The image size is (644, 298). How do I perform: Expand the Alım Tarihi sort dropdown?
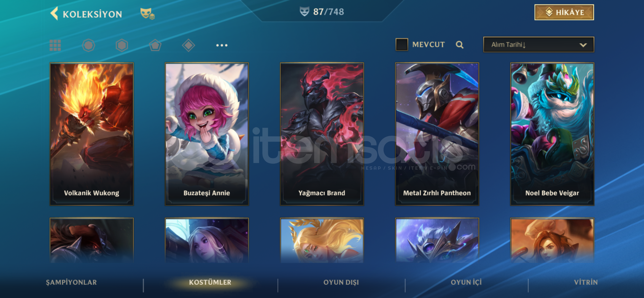click(x=538, y=44)
